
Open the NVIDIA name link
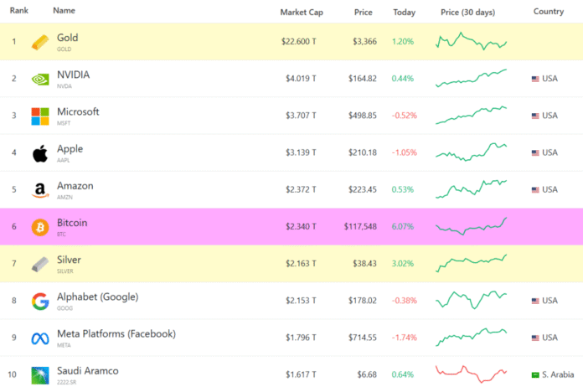(x=73, y=75)
